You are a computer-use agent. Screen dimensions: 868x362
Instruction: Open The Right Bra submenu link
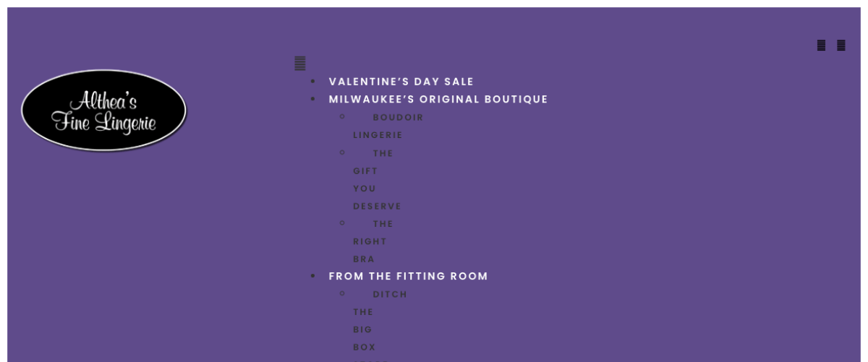[x=383, y=224]
